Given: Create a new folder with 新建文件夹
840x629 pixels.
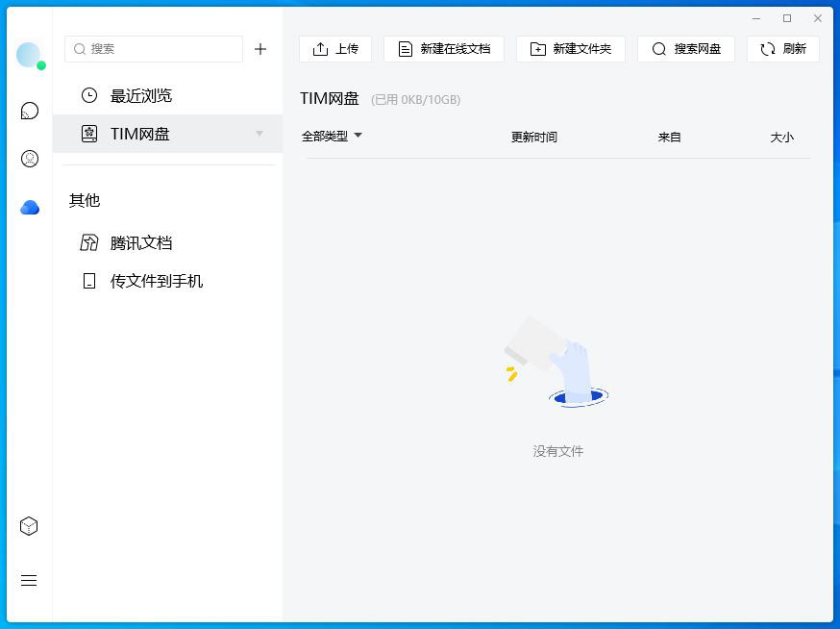Looking at the screenshot, I should (571, 48).
